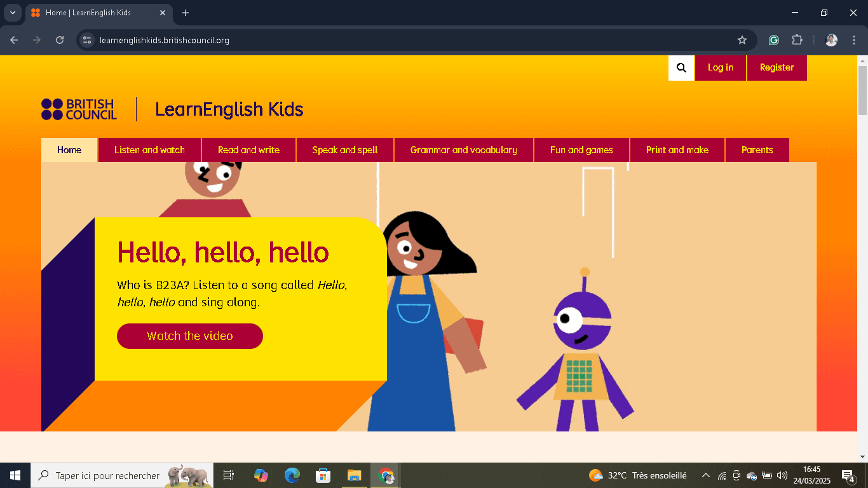Screen dimensions: 868x488
Task: Open Chrome's three-dot menu
Action: [x=854, y=39]
